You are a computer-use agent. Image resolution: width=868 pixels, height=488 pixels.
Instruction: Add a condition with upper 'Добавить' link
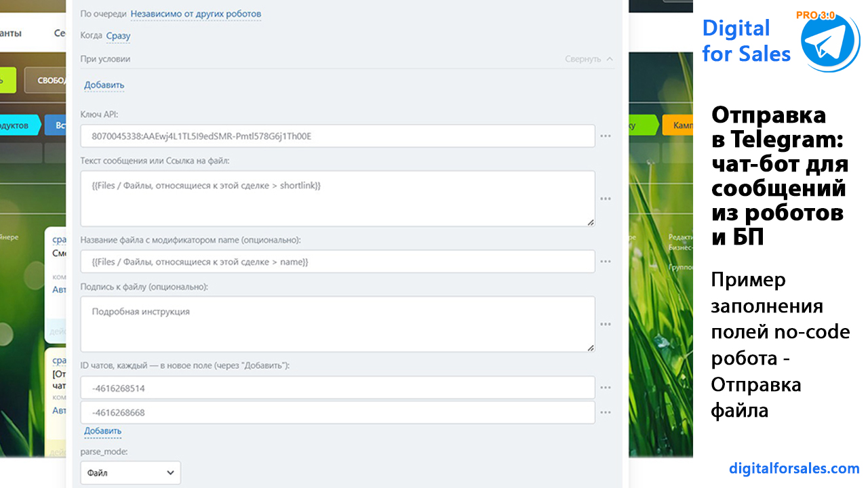tap(104, 85)
